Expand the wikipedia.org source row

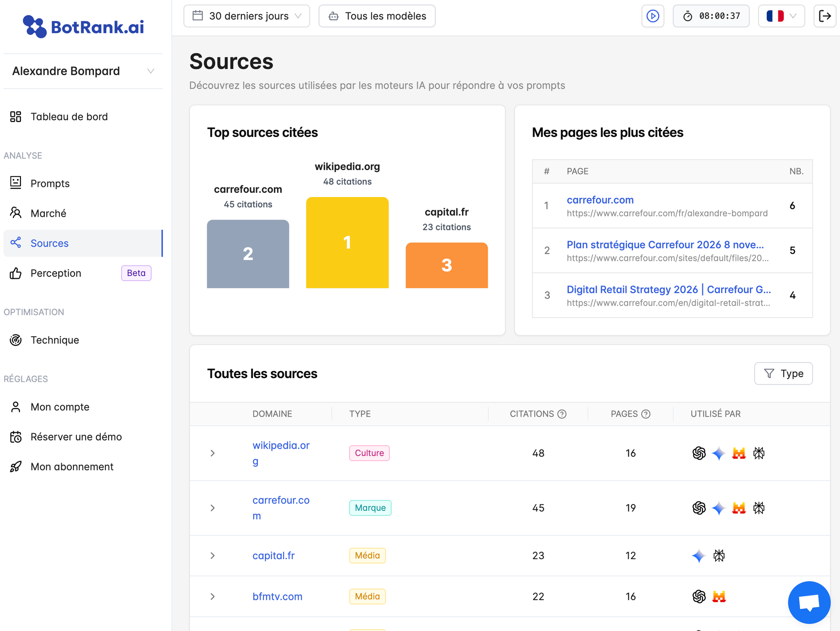point(213,453)
